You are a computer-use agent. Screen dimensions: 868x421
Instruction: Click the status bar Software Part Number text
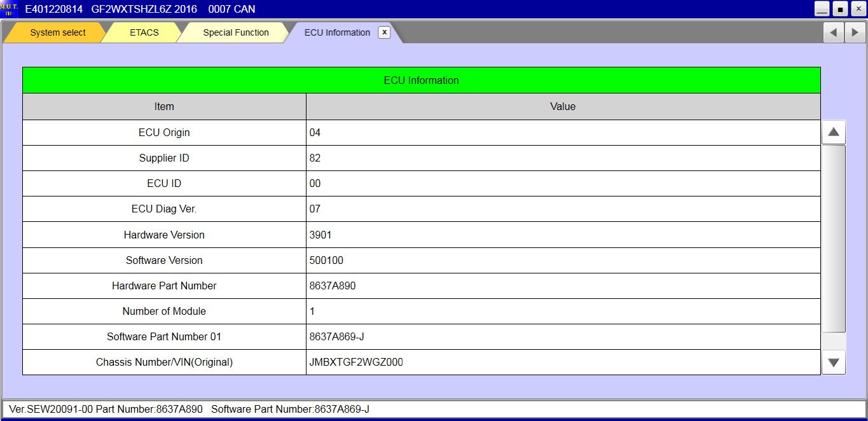tap(290, 409)
